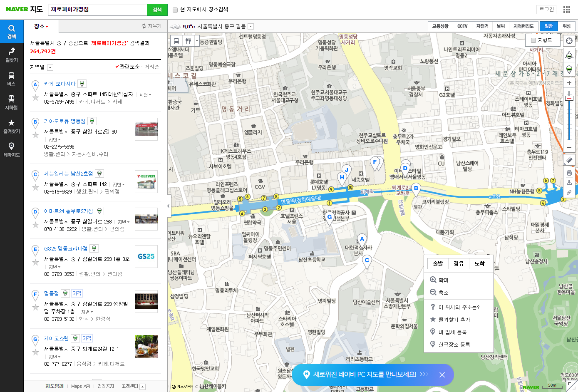Open the 버스 bus sidebar icon
Screen dimensions: 578x392
(12, 79)
